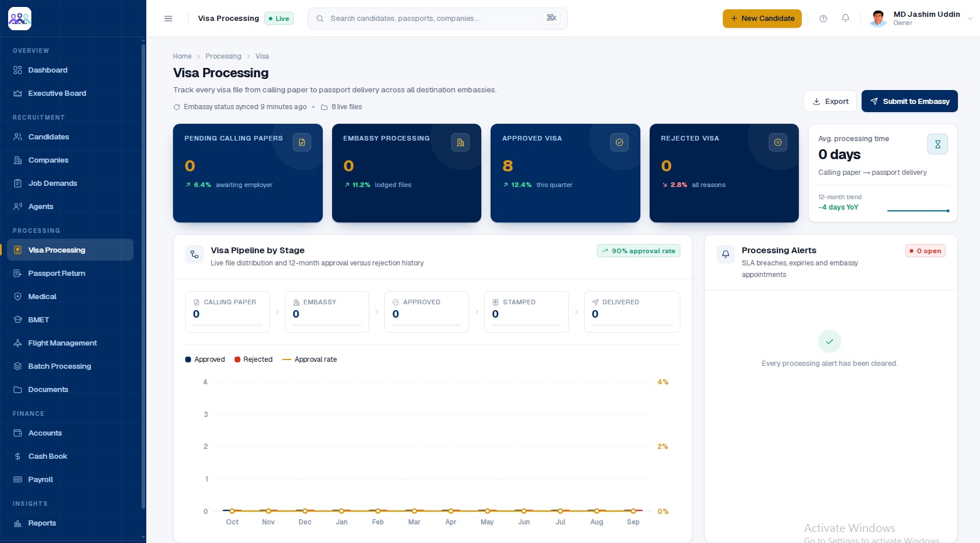Click the Calling Paper stage progress bar
The image size is (980, 543).
pos(228,325)
